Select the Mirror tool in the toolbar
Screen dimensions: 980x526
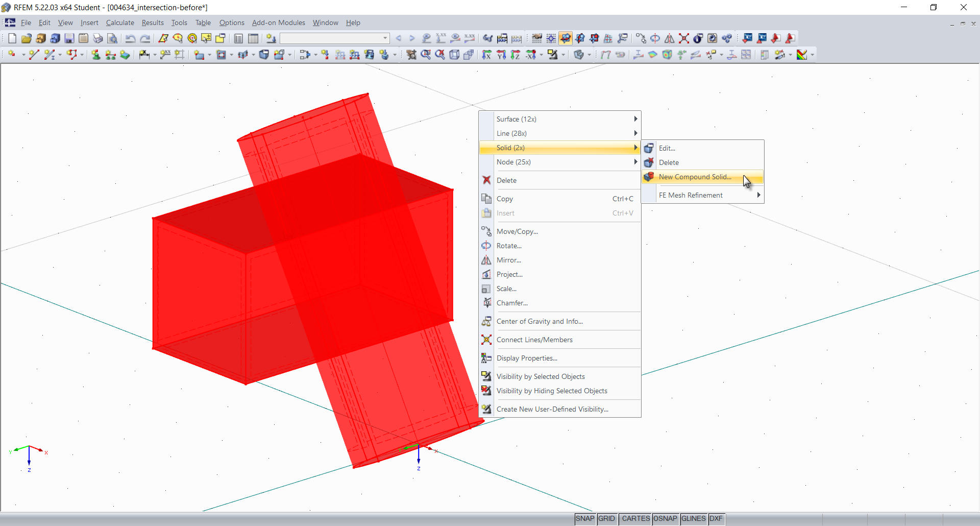[x=669, y=38]
